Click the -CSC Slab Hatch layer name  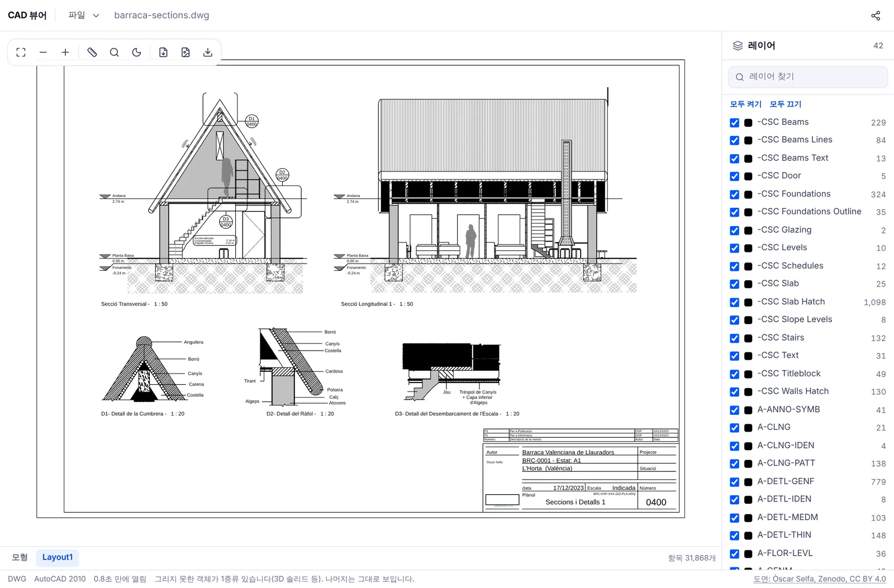(791, 302)
